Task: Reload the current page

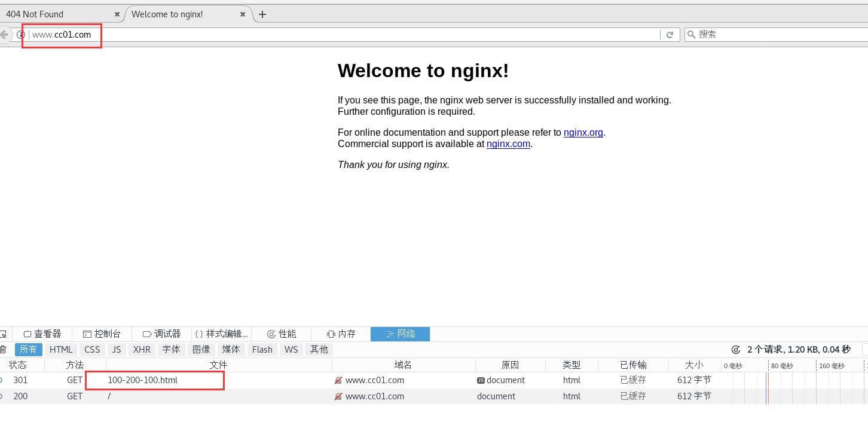Action: point(670,35)
